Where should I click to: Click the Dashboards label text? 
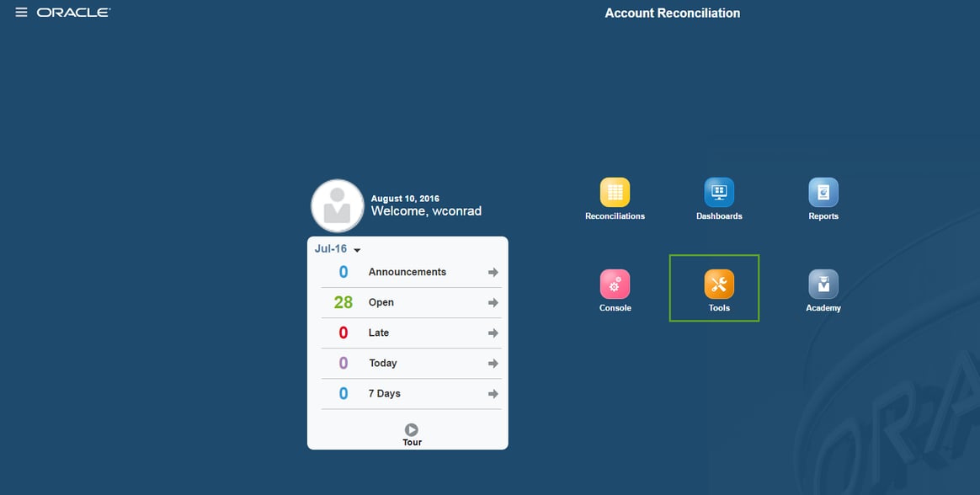point(719,216)
